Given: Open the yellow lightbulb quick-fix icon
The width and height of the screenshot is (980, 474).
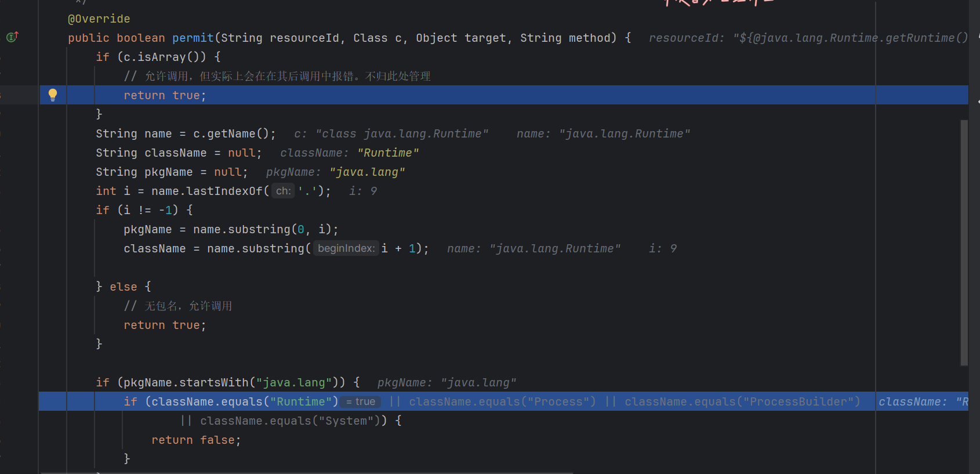Looking at the screenshot, I should click(53, 95).
